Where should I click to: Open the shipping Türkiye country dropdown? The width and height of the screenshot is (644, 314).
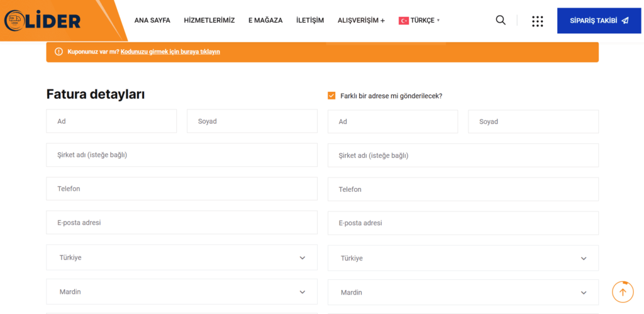(463, 258)
